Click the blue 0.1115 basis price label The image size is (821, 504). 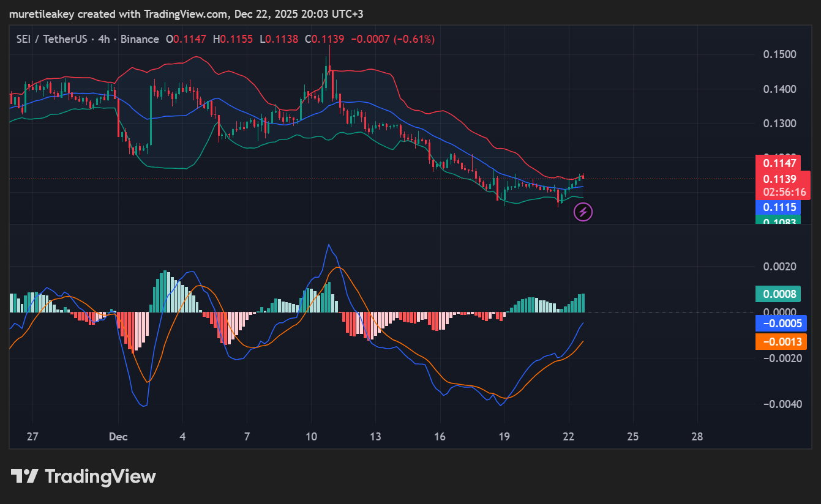(779, 207)
